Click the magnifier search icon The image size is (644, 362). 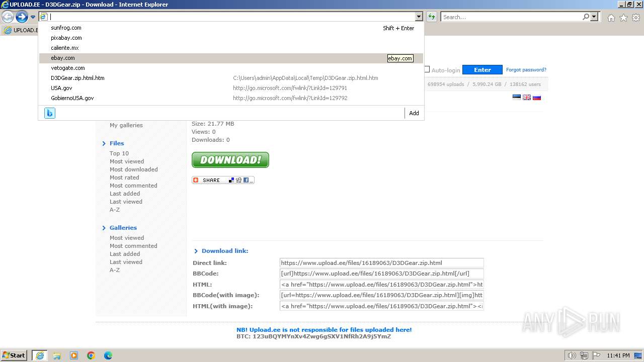pos(586,17)
